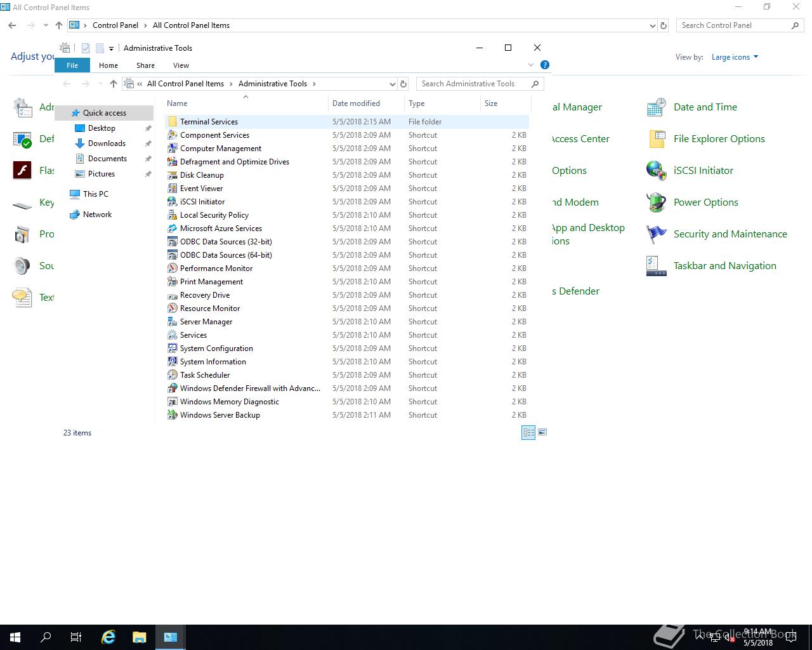
Task: Refresh the Administrative Tools folder
Action: pos(403,84)
